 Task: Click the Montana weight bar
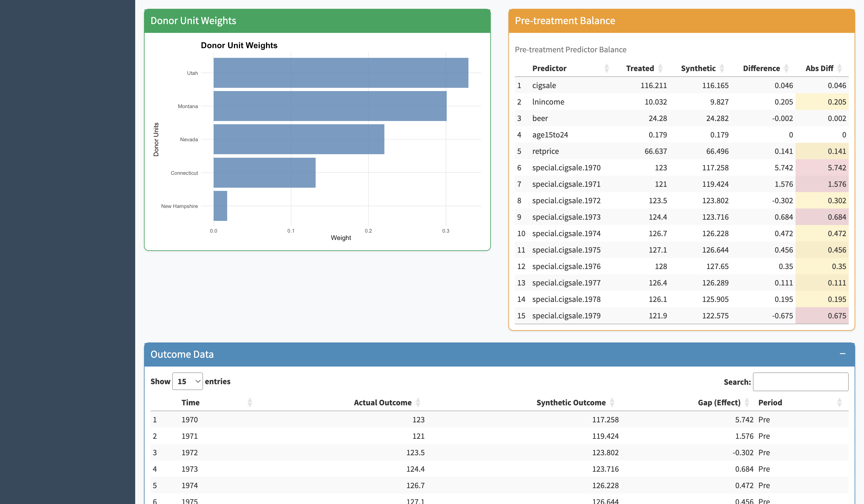click(x=330, y=106)
